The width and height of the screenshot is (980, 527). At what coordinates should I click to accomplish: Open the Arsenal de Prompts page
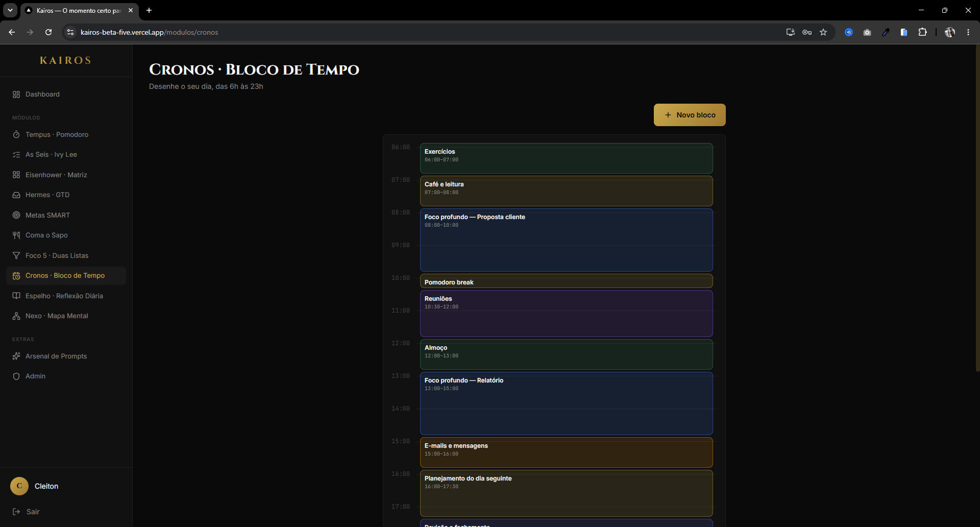66,356
